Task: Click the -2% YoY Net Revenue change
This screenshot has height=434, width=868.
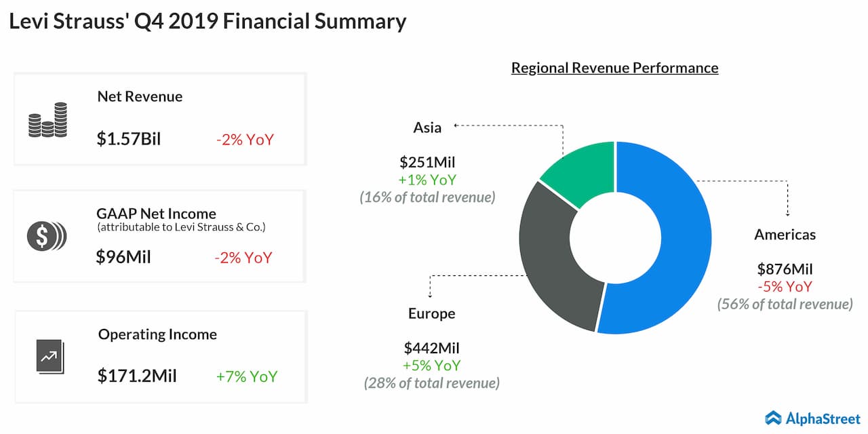Action: [x=244, y=140]
